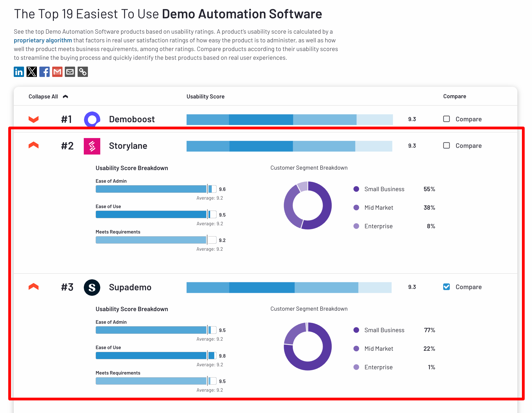Collapse the Storylane row chevron
532x413 pixels.
pyautogui.click(x=34, y=145)
